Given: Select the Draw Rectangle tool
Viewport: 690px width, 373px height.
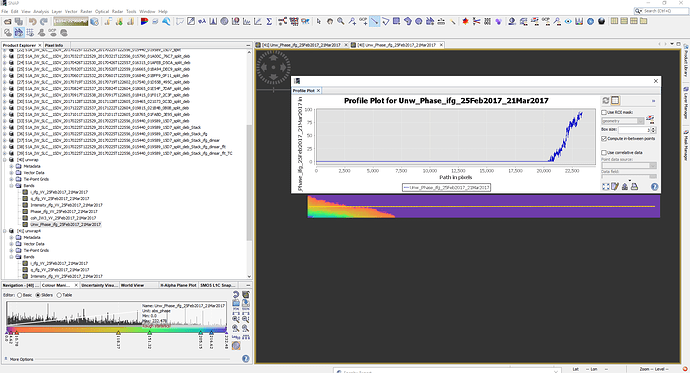Looking at the screenshot, I should tap(396, 21).
